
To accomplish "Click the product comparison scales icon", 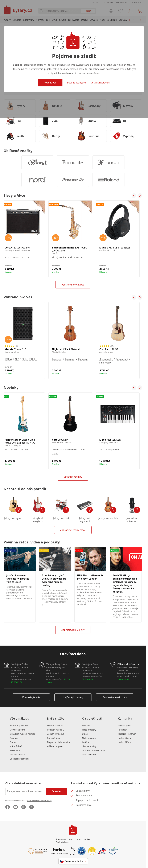I will point(111,11).
